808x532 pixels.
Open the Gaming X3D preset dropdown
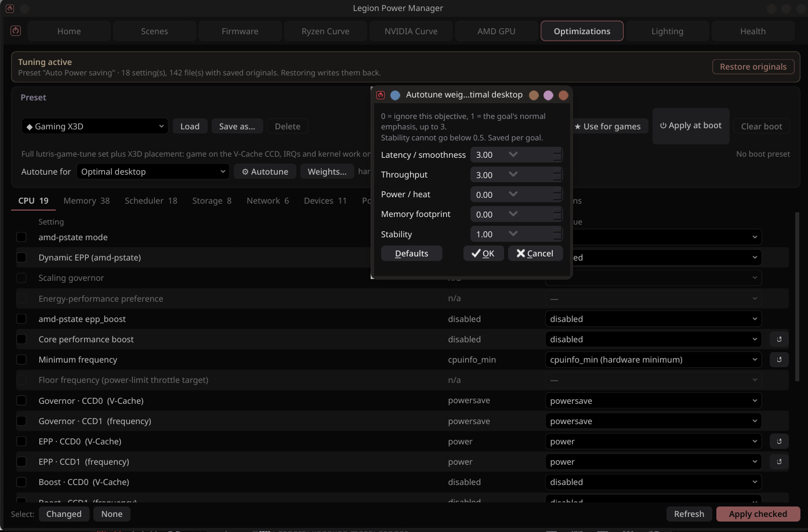pos(95,126)
